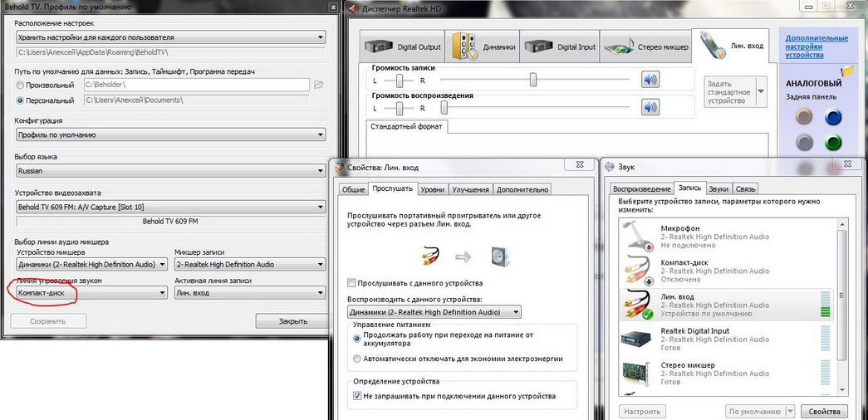Switch to the Уровни tab
This screenshot has width=868, height=420.
[432, 189]
